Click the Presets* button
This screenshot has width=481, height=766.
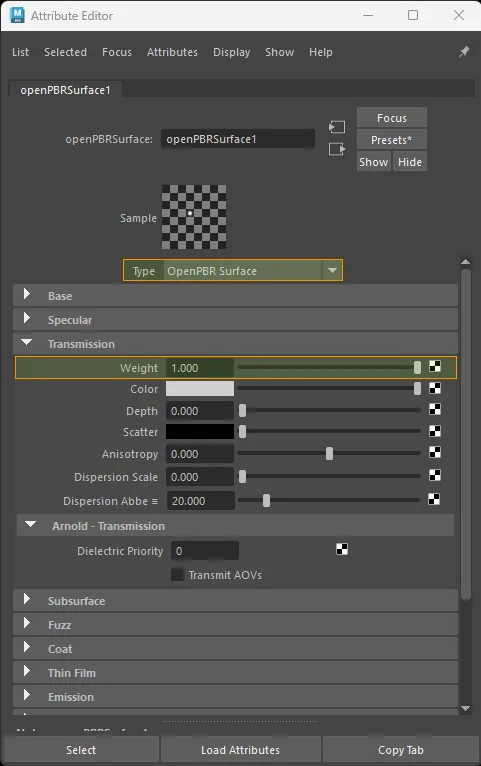point(392,140)
